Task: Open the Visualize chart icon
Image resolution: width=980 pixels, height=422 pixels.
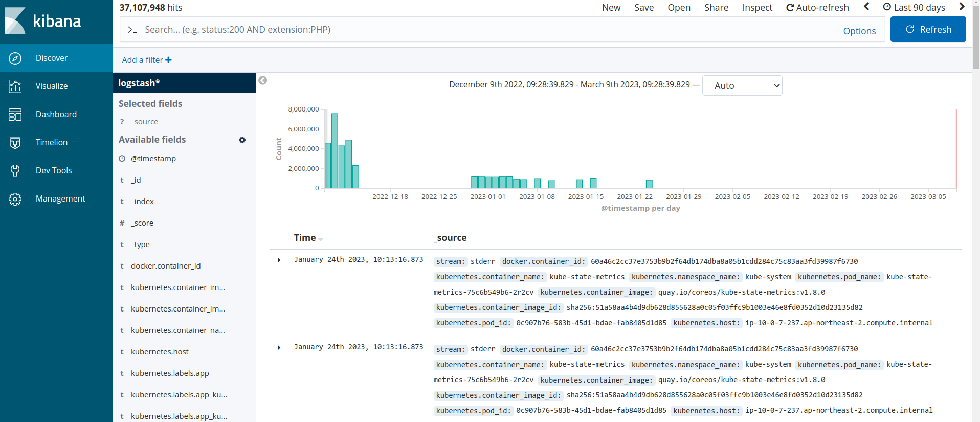Action: (x=15, y=86)
